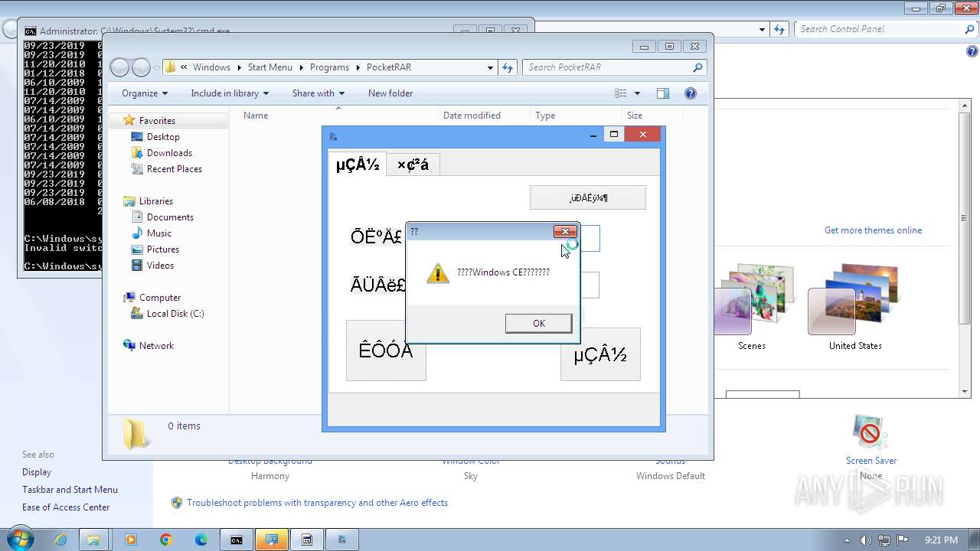Click OK in the Windows CE warning dialog

538,324
